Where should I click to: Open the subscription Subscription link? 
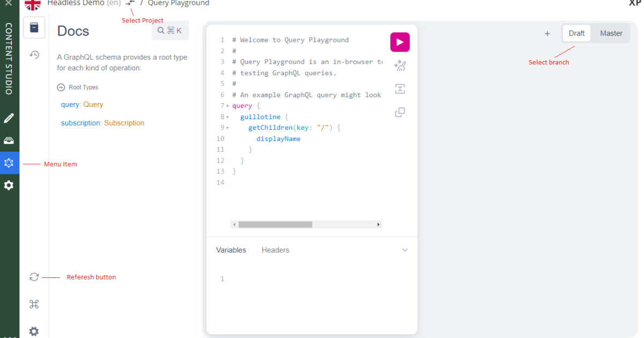pos(103,123)
